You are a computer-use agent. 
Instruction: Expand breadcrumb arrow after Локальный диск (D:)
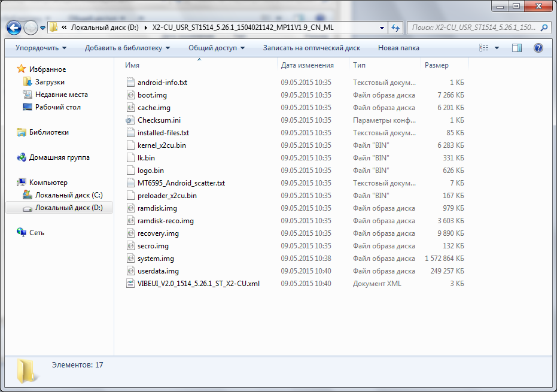point(145,28)
